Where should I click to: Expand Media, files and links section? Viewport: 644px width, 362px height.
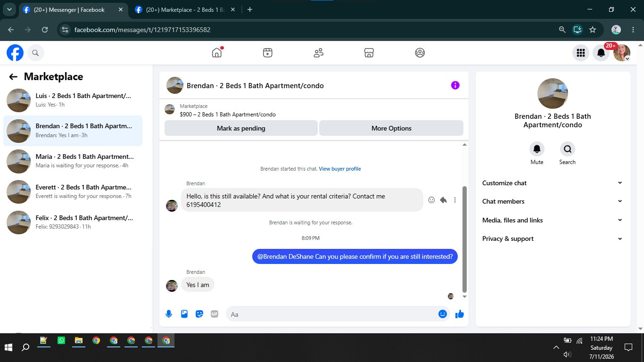pyautogui.click(x=553, y=220)
